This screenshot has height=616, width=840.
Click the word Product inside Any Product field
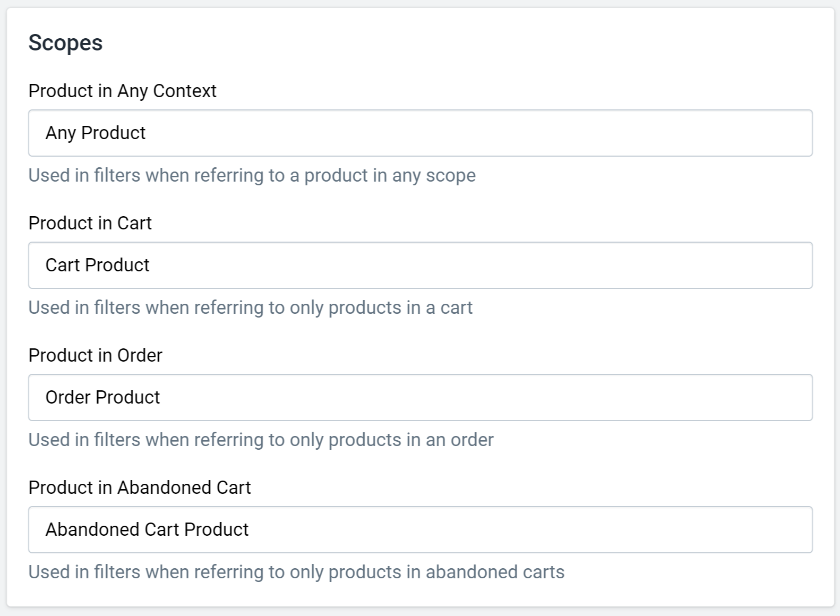[x=114, y=133]
